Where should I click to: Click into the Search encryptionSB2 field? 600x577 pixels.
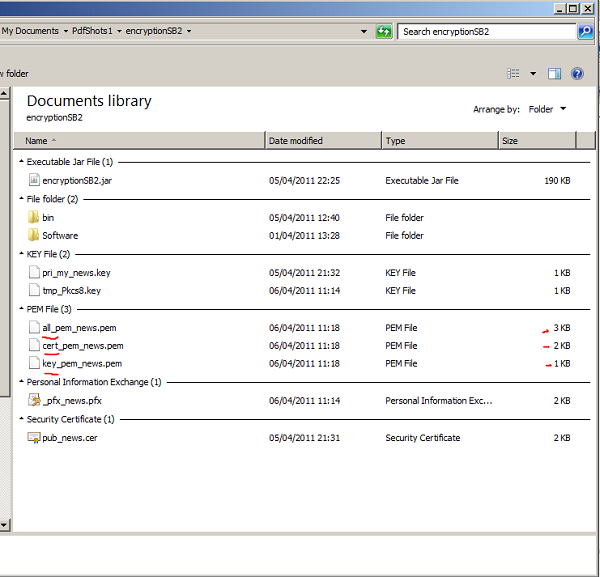tap(487, 31)
